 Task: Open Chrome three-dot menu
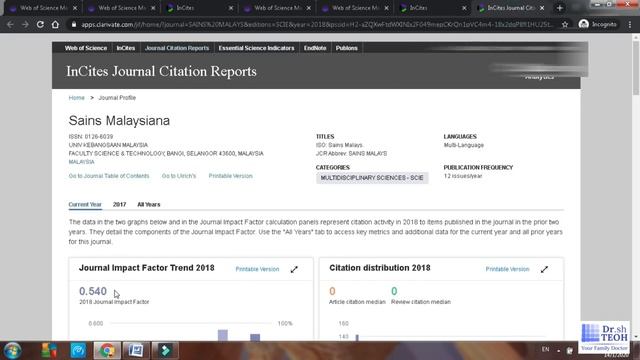coord(630,24)
